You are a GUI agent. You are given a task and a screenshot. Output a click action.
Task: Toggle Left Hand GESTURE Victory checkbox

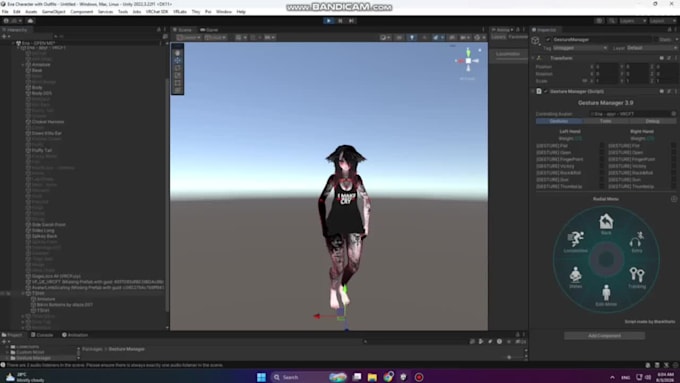point(602,166)
